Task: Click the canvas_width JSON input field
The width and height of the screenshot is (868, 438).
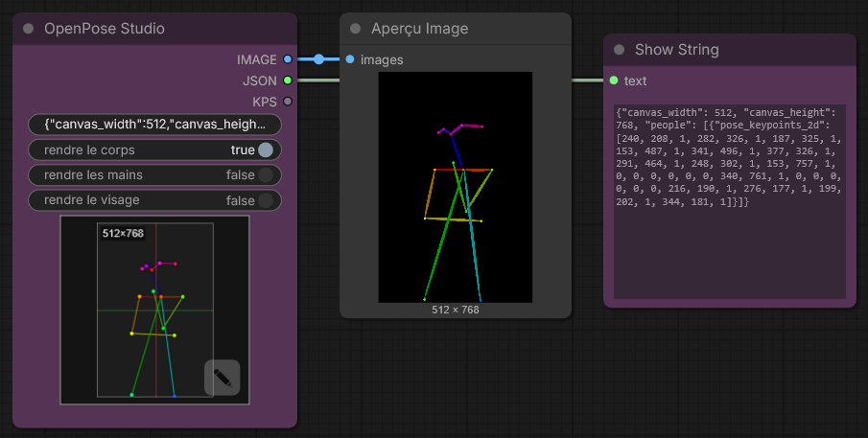Action: click(x=154, y=125)
